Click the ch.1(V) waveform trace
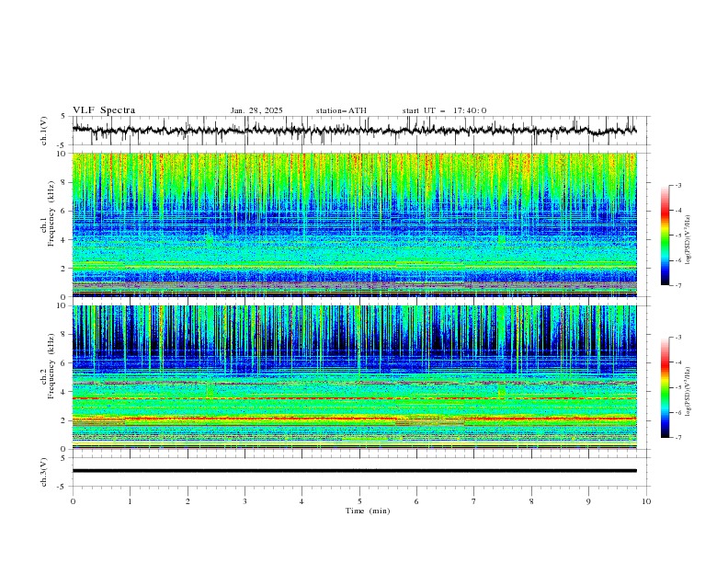 [354, 130]
